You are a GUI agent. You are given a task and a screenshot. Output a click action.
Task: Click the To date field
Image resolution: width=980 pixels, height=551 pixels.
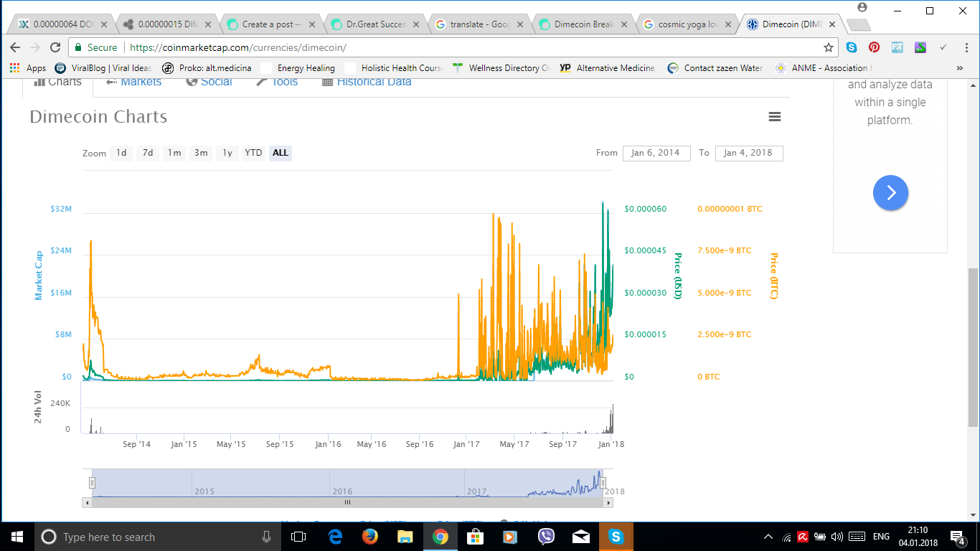click(749, 153)
